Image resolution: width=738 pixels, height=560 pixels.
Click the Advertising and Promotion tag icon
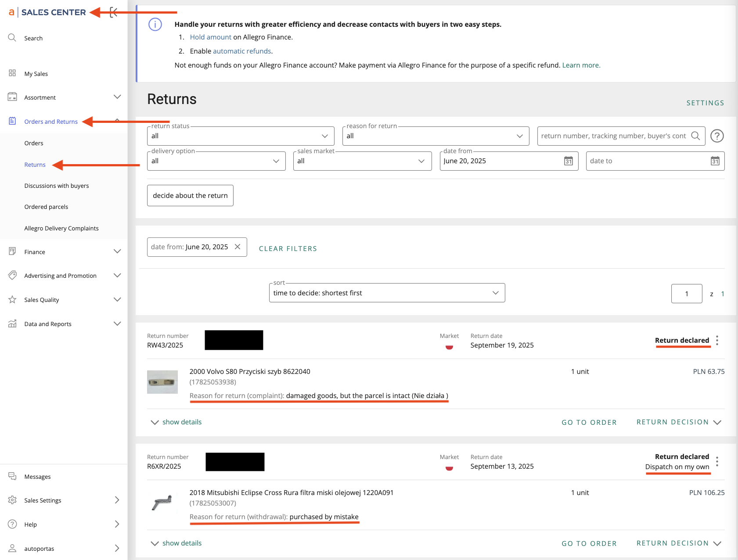pyautogui.click(x=12, y=276)
